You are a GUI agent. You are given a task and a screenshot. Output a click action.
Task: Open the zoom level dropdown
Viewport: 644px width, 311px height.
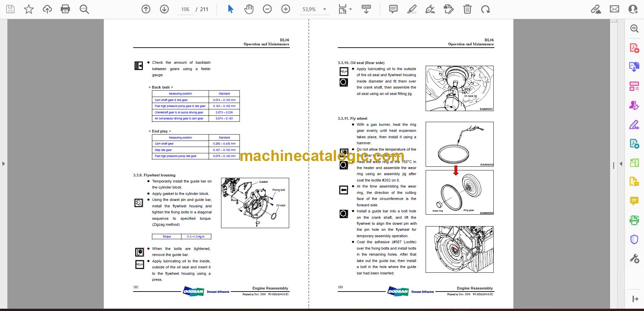[x=325, y=9]
